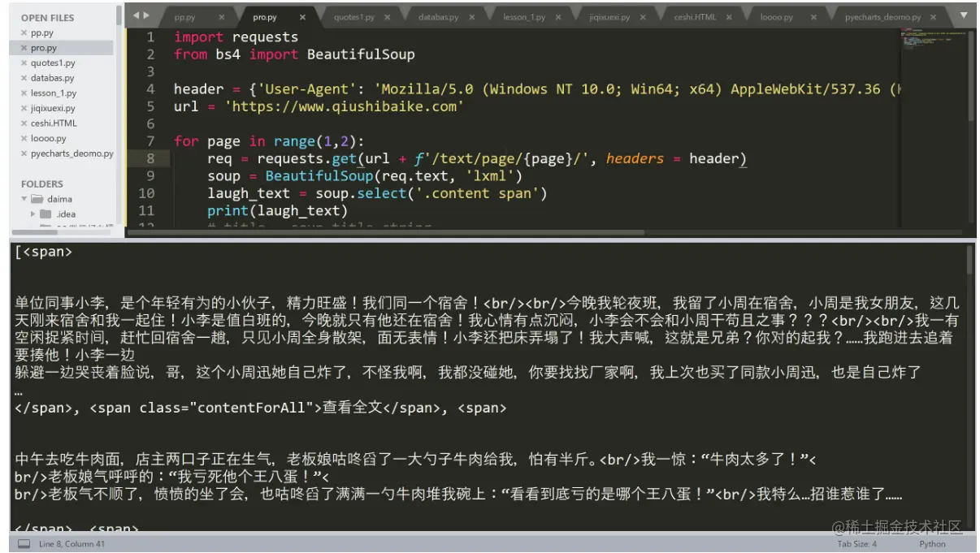Click the FOLDERS sidebar heading
Viewport: 980px width, 553px height.
click(x=42, y=184)
